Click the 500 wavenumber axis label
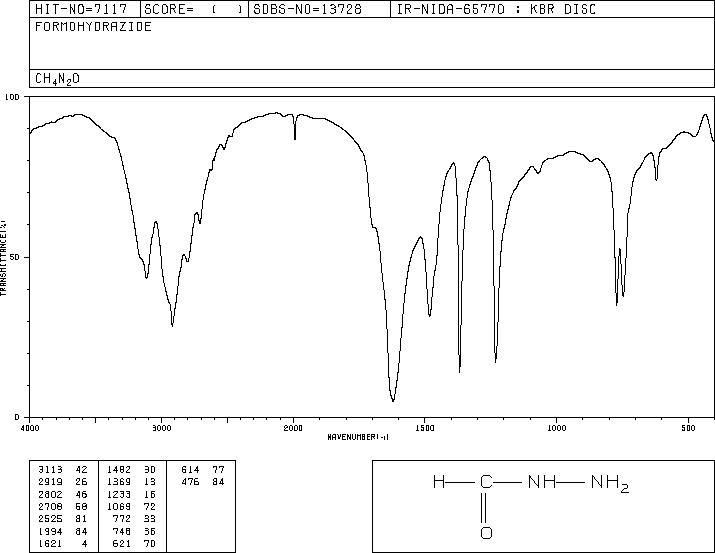Image resolution: width=715 pixels, height=553 pixels. [689, 428]
